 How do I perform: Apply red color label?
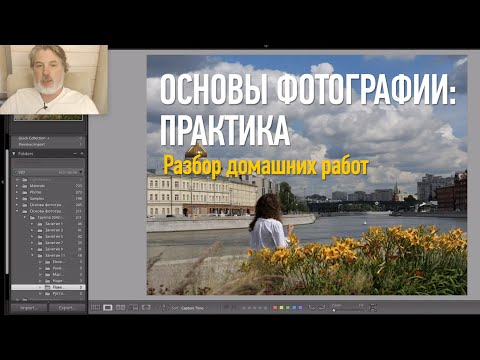click(275, 308)
